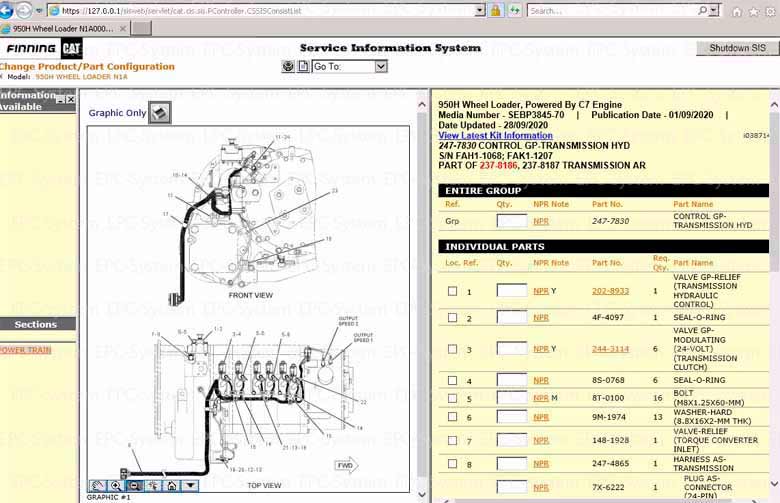Screen dimensions: 780x503
Task: Click quantity field for part 8T-0100
Action: coord(512,398)
